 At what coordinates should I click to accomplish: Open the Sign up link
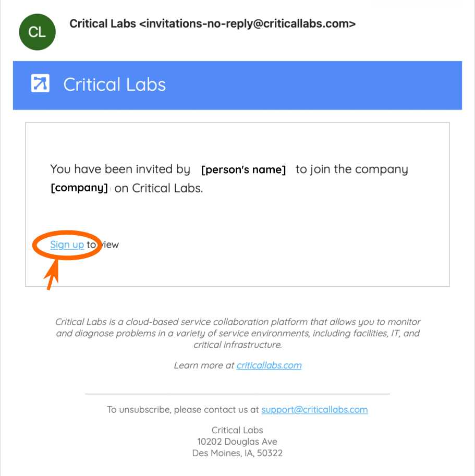pyautogui.click(x=67, y=245)
